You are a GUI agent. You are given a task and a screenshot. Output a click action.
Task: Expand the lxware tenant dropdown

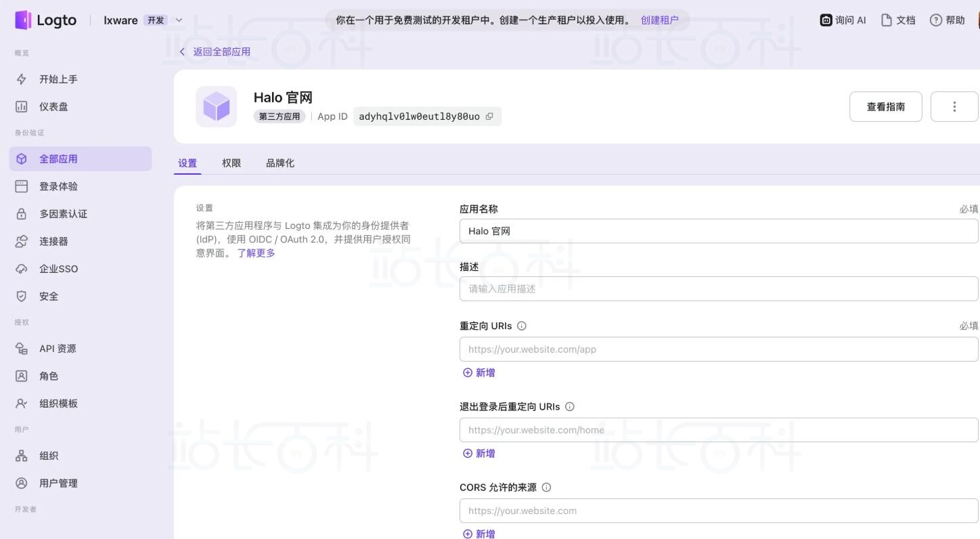pyautogui.click(x=179, y=20)
